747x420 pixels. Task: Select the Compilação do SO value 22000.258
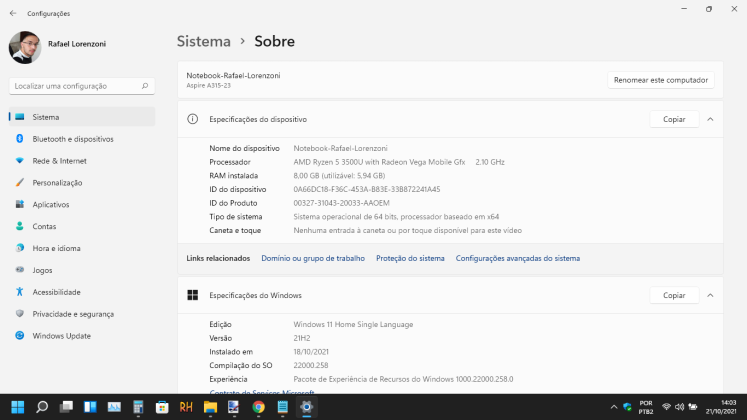click(x=311, y=366)
